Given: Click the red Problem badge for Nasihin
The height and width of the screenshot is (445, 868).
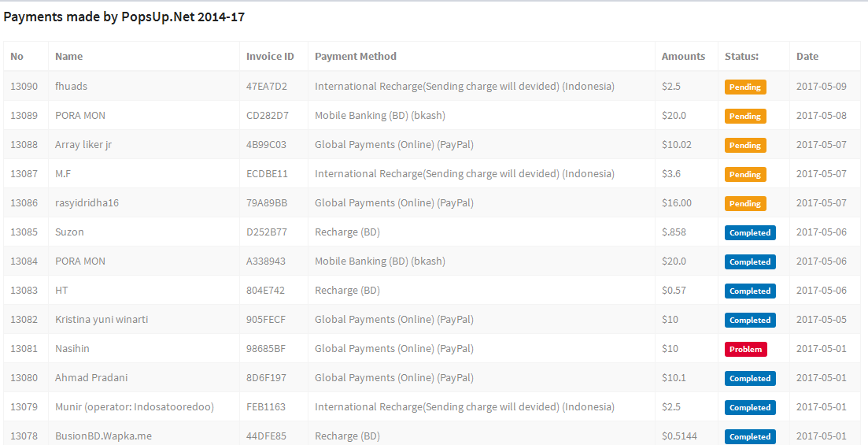Looking at the screenshot, I should click(x=746, y=349).
